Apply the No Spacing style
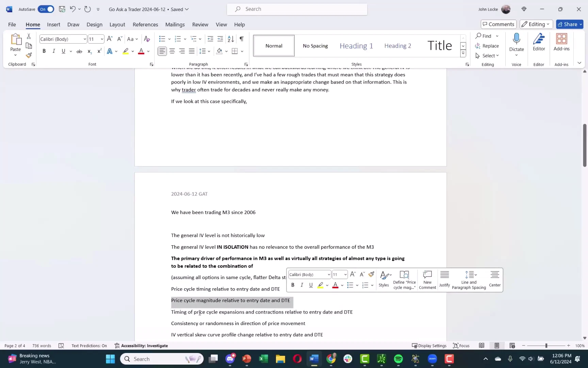The width and height of the screenshot is (588, 368). [315, 46]
